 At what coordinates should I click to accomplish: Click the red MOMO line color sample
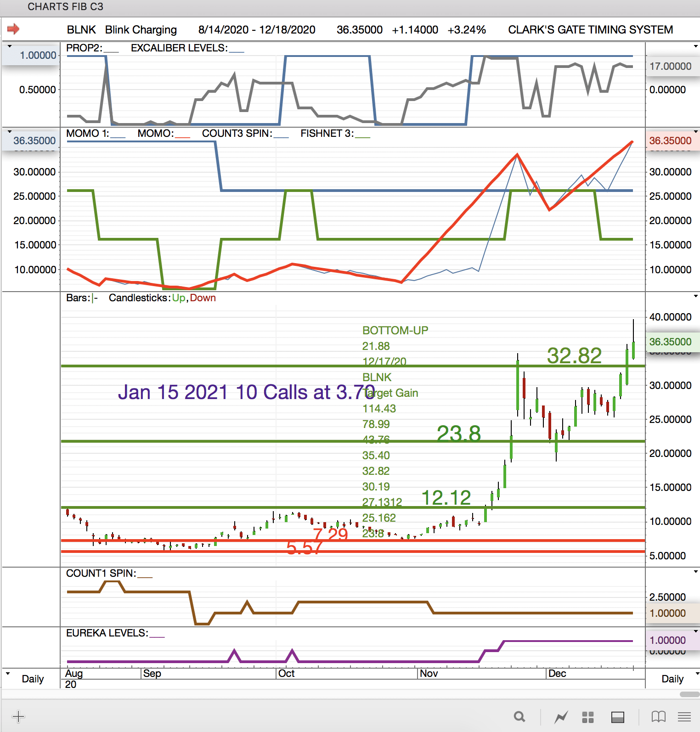(182, 137)
